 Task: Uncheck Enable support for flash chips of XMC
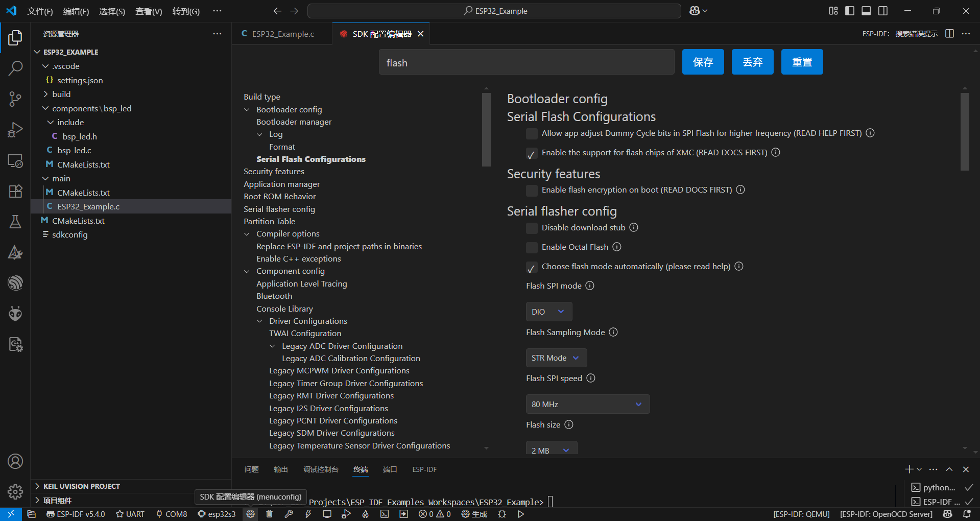point(532,153)
